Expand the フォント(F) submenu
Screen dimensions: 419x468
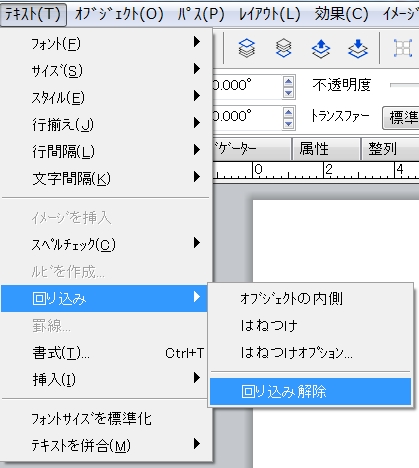click(x=106, y=43)
